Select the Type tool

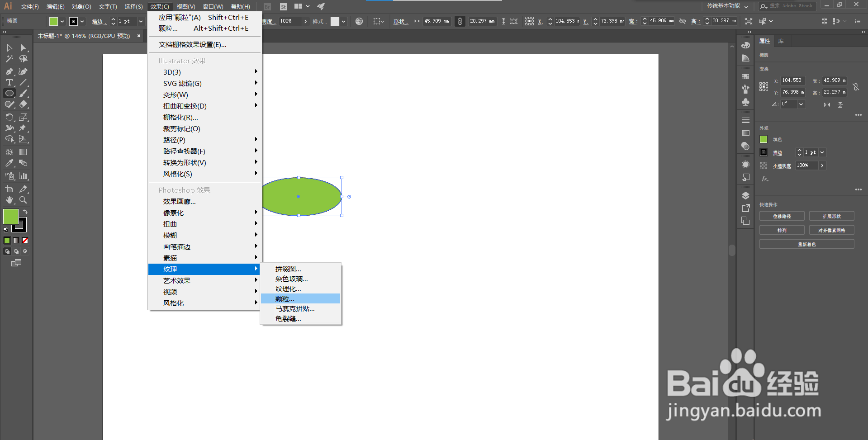tap(9, 82)
